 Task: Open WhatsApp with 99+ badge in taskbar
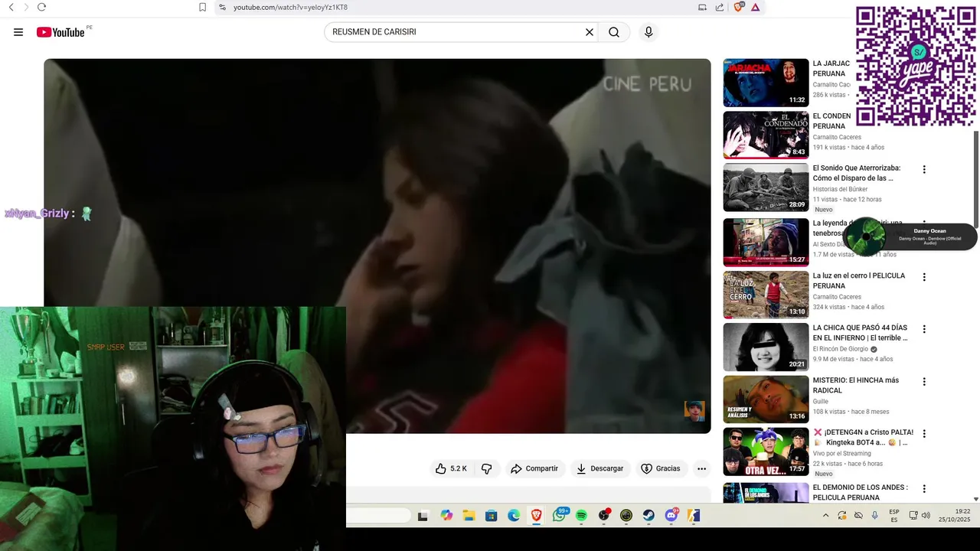560,515
